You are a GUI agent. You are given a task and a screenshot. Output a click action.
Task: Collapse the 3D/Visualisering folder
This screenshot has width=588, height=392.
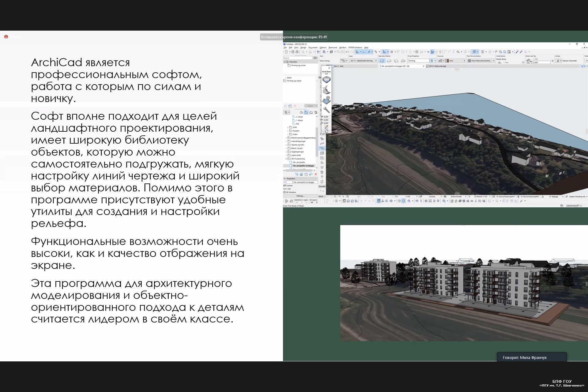[286, 159]
